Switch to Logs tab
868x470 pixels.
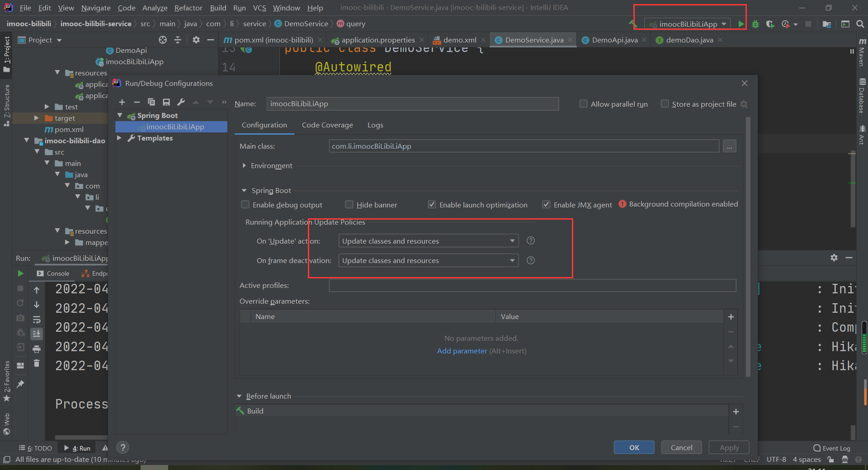click(375, 125)
